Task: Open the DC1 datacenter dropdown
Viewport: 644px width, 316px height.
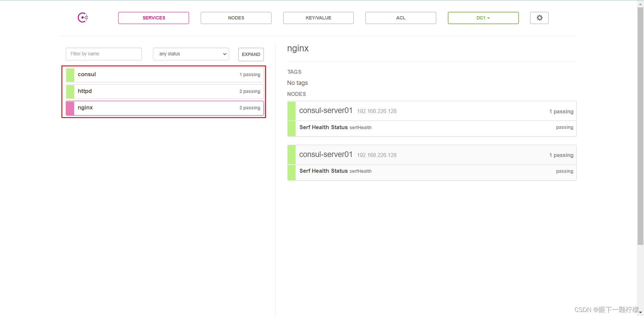Action: click(483, 18)
